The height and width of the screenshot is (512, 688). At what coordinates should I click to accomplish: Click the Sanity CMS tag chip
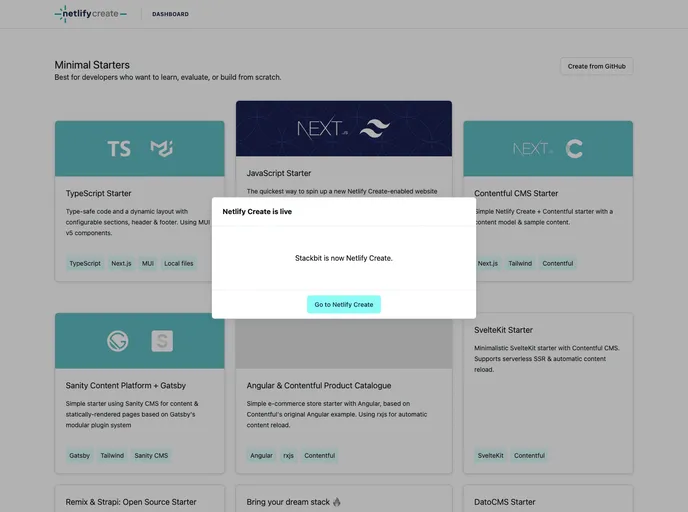[151, 455]
